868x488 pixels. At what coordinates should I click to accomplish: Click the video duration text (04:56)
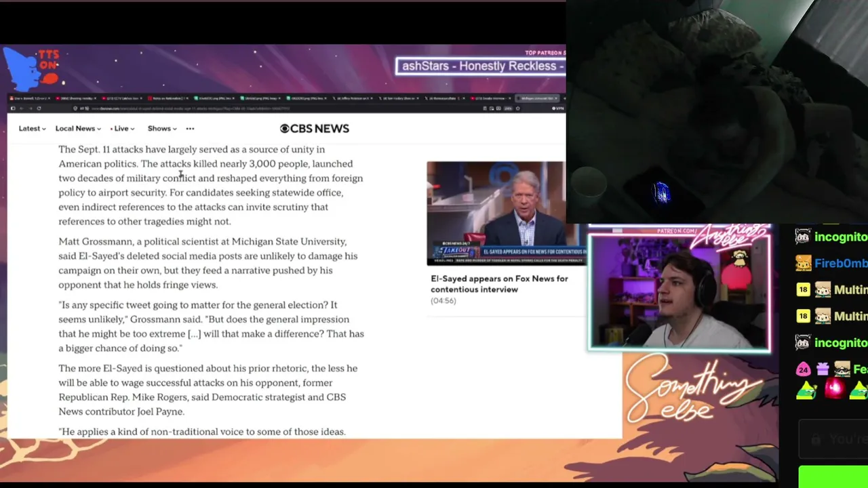443,301
